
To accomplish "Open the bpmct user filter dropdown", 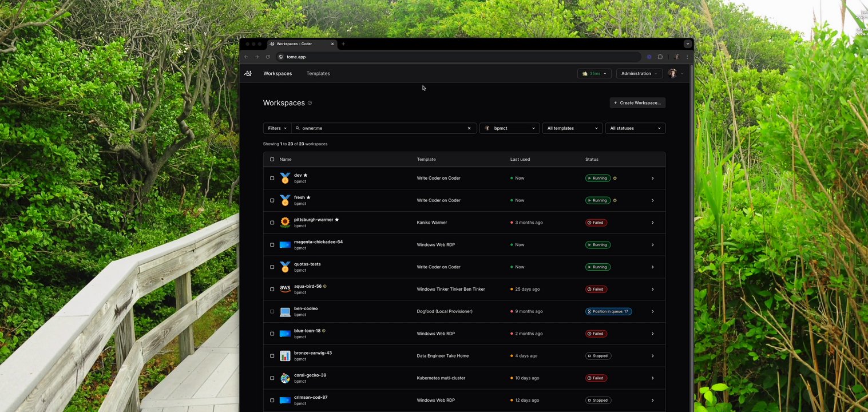I will tap(510, 128).
